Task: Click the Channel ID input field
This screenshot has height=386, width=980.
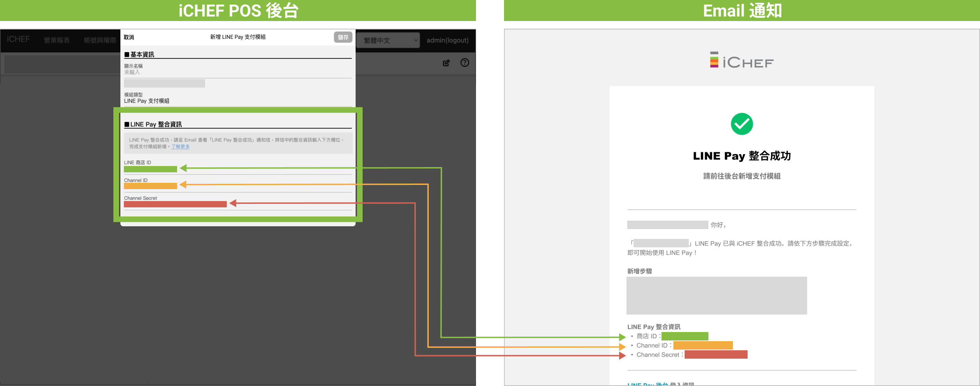Action: point(150,186)
